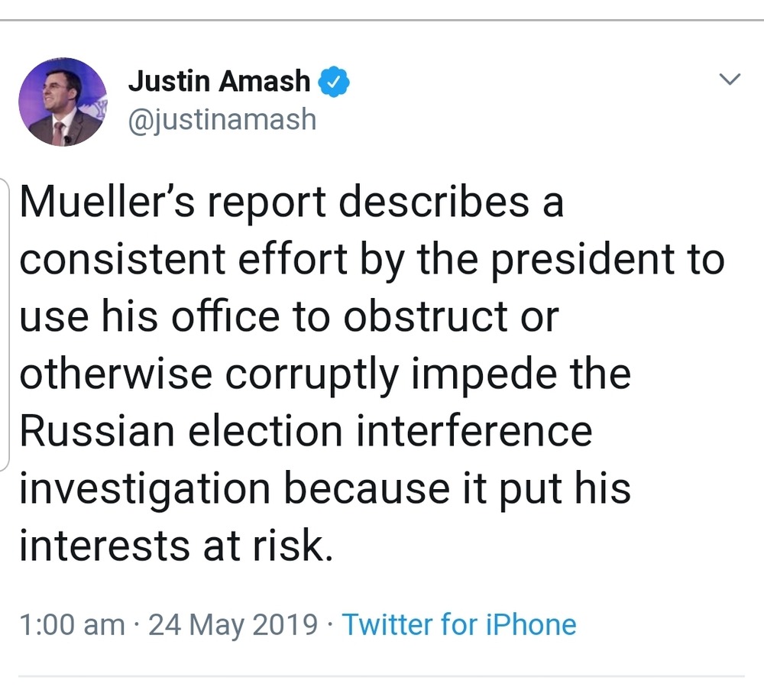Open Justin Amash's profile picture
The width and height of the screenshot is (764, 700).
[x=63, y=102]
